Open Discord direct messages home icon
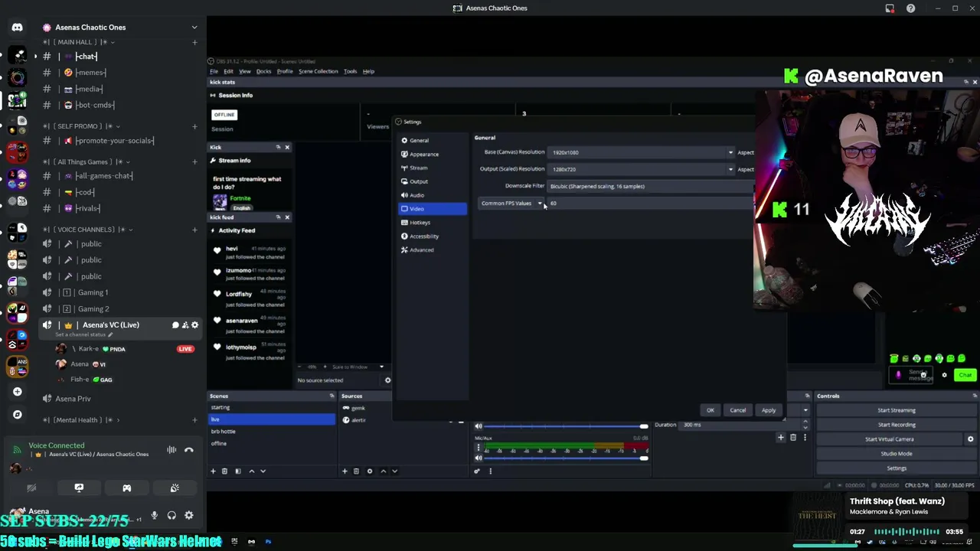The width and height of the screenshot is (980, 551). click(17, 28)
